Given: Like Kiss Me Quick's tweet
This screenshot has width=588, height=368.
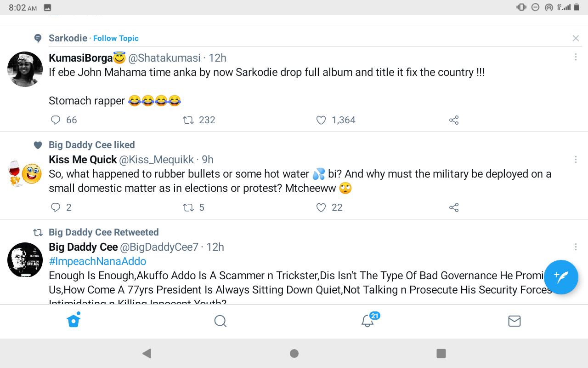Looking at the screenshot, I should tap(321, 207).
